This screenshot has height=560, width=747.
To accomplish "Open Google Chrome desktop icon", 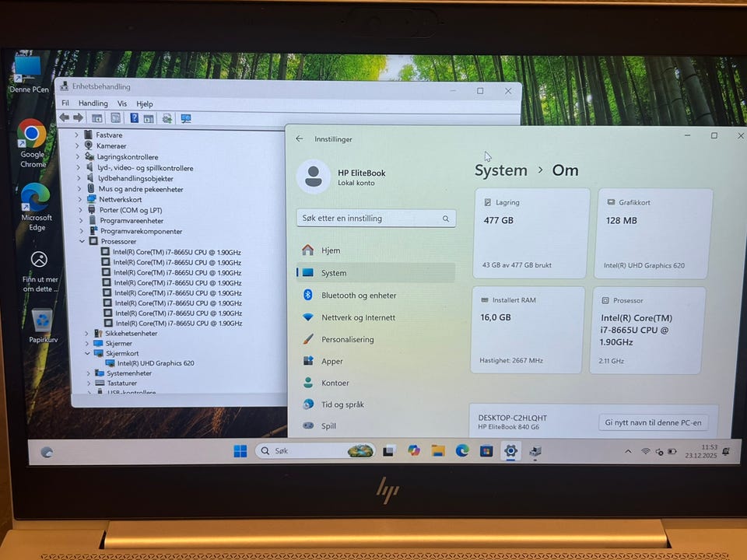I will 33,143.
